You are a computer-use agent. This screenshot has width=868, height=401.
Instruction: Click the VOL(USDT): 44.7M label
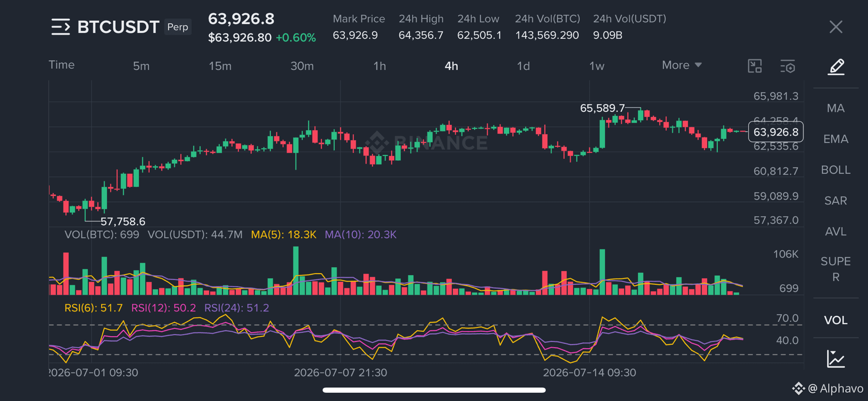click(195, 235)
